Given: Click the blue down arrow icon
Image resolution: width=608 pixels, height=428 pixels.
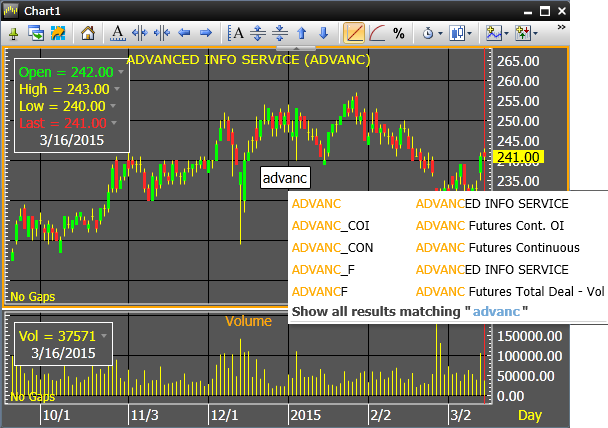Looking at the screenshot, I should (324, 33).
